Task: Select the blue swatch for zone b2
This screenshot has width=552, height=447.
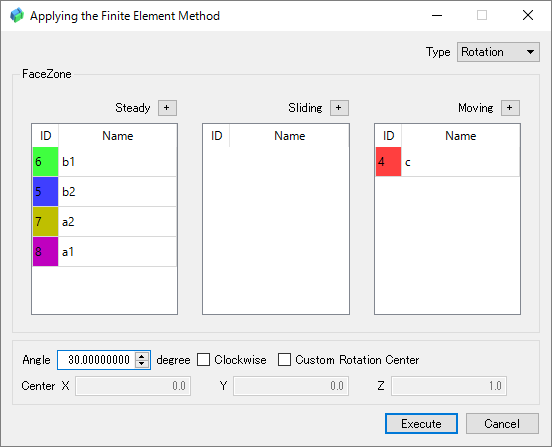Action: 45,191
